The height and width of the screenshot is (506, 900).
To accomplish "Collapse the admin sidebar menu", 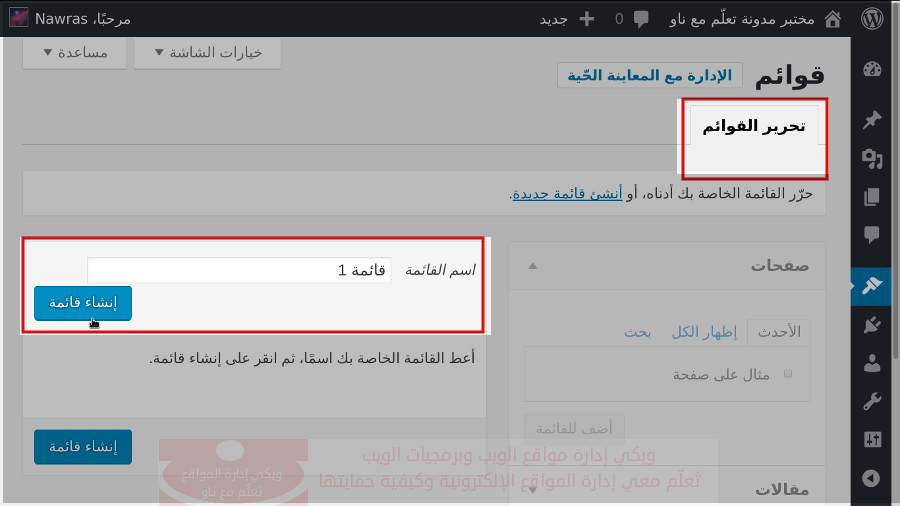I will tap(871, 478).
